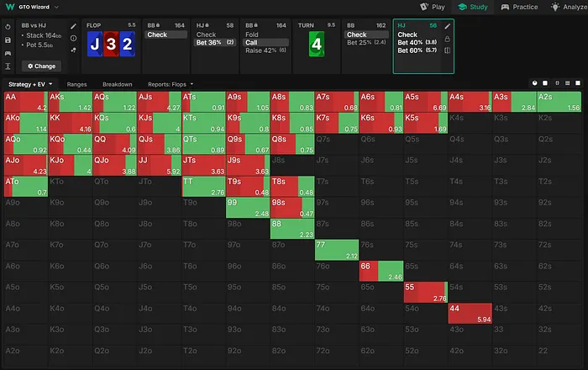Image resolution: width=588 pixels, height=370 pixels.
Task: Click the info icon beside stack details
Action: tap(73, 38)
